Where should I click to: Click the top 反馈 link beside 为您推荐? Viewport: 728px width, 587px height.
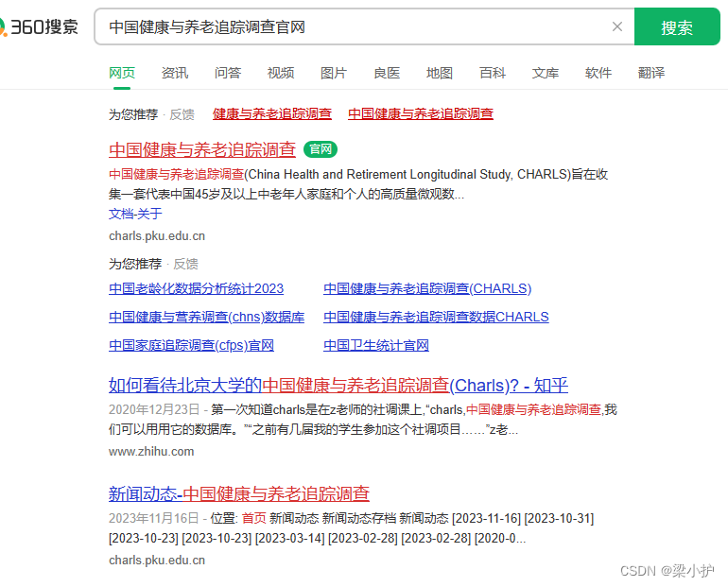click(x=182, y=114)
